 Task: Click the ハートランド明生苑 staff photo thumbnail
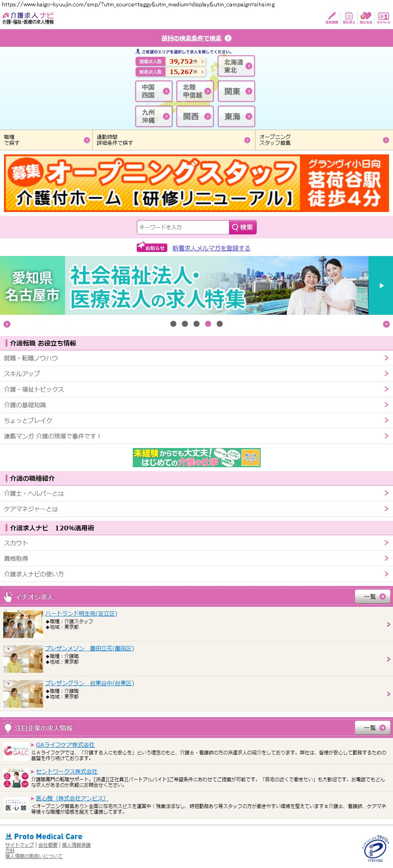[23, 624]
